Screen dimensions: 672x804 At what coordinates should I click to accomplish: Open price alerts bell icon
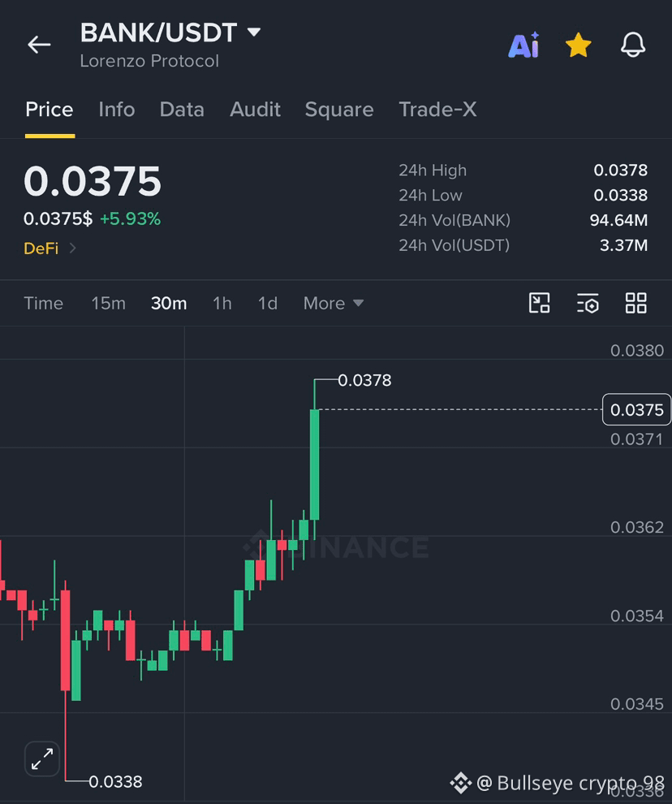pos(633,45)
